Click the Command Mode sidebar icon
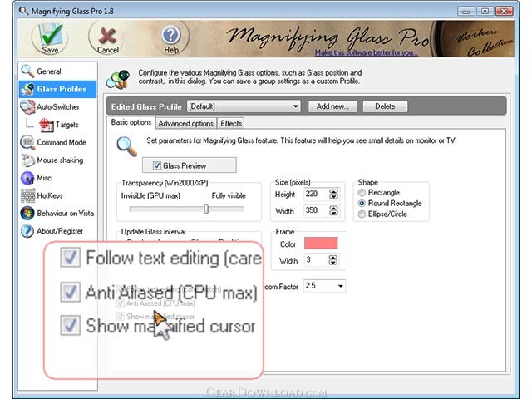This screenshot has width=532, height=399. click(27, 142)
